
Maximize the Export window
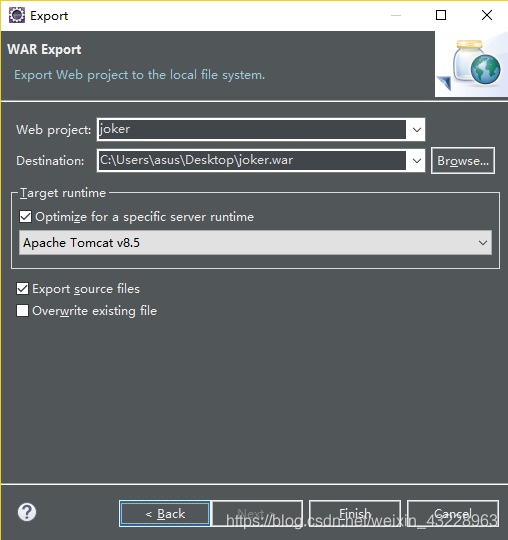(441, 15)
